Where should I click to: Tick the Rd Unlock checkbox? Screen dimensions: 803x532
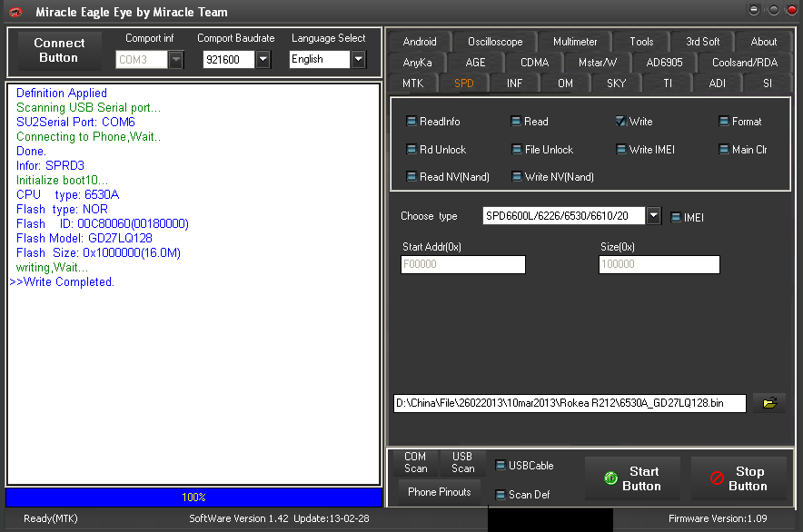[x=411, y=150]
